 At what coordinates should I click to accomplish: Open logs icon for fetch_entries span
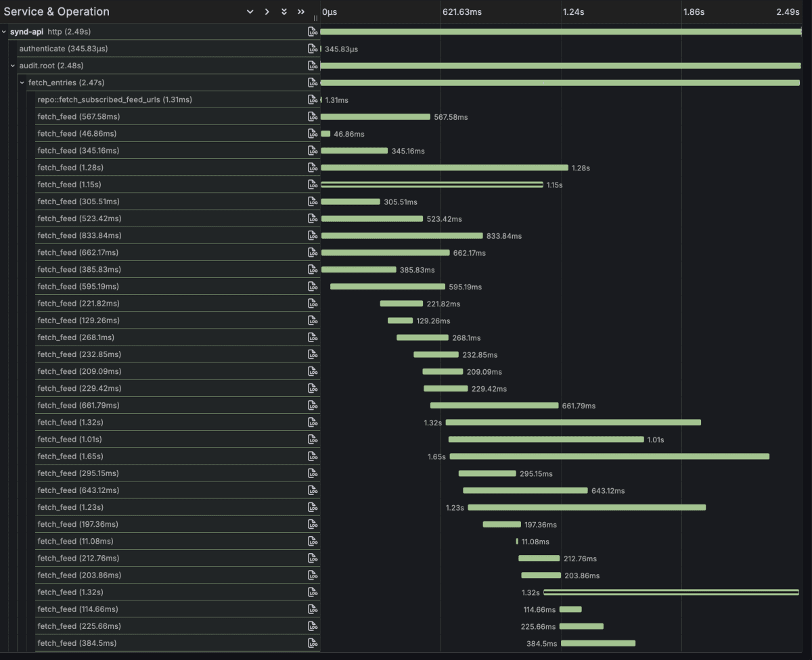[313, 82]
